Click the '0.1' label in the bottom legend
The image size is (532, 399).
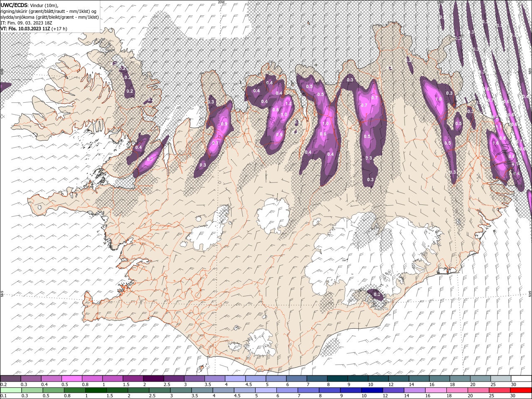(x=3, y=396)
